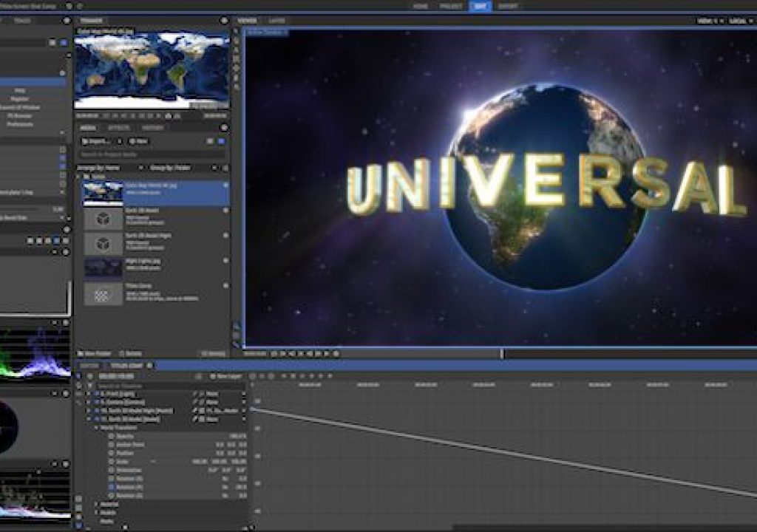The width and height of the screenshot is (757, 532).
Task: Go to the Home screen tab
Action: 421,6
